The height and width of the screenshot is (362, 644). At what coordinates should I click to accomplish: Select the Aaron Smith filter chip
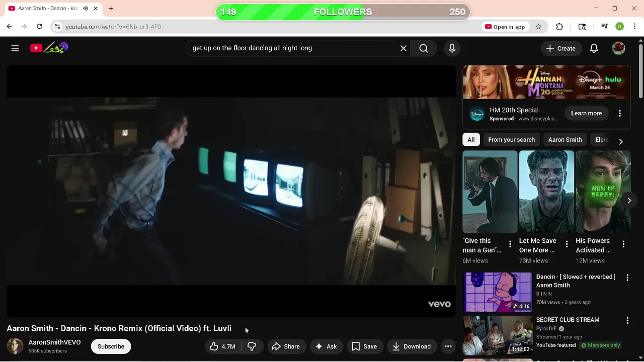point(565,140)
